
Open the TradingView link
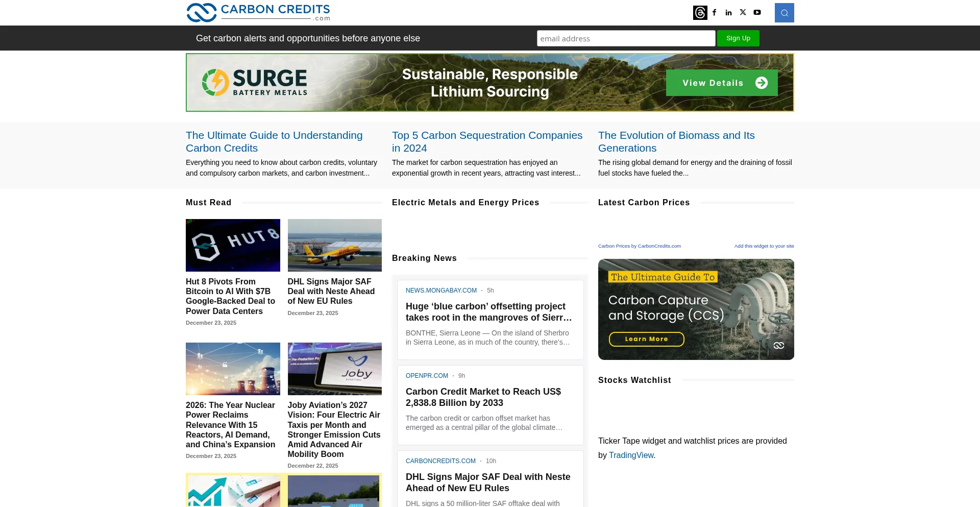(x=631, y=455)
